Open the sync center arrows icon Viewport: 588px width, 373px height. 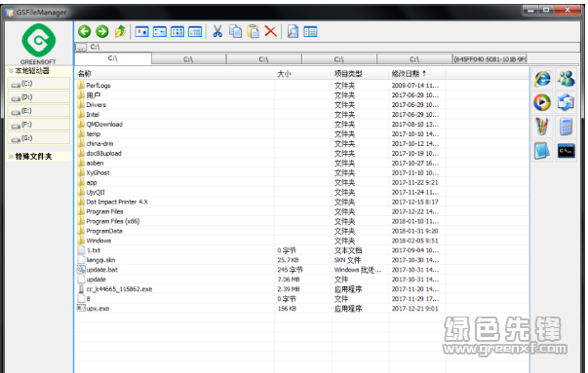[x=566, y=102]
